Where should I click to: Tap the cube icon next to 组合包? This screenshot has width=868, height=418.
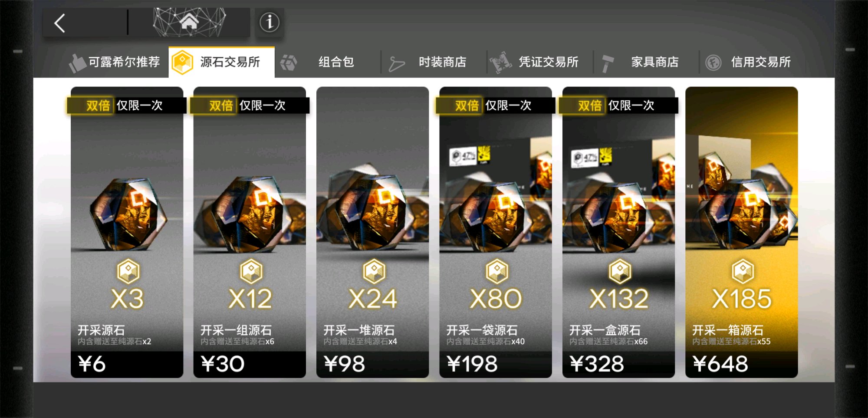[289, 63]
